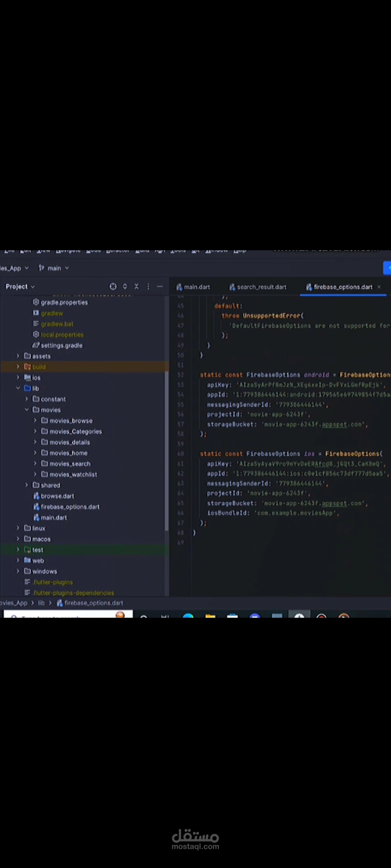Image resolution: width=391 pixels, height=868 pixels.
Task: Click the 'throw UnsupportedError(' code line
Action: tap(263, 316)
